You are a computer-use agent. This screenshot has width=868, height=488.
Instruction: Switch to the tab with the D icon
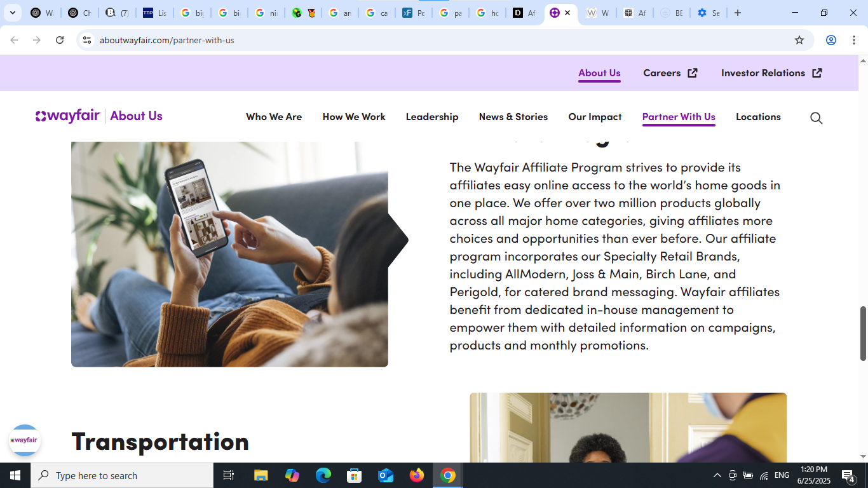[524, 13]
